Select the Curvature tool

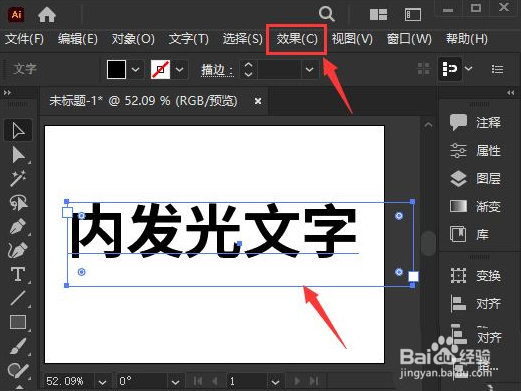tap(18, 250)
